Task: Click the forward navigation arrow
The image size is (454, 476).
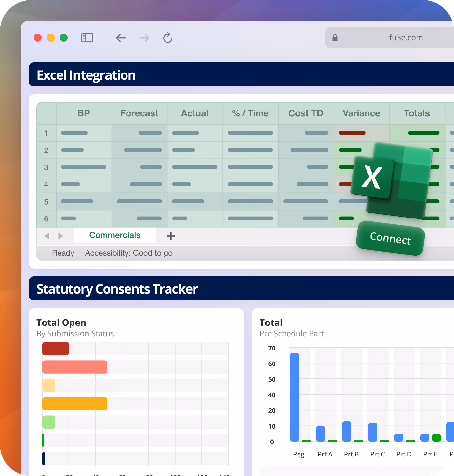Action: [144, 38]
